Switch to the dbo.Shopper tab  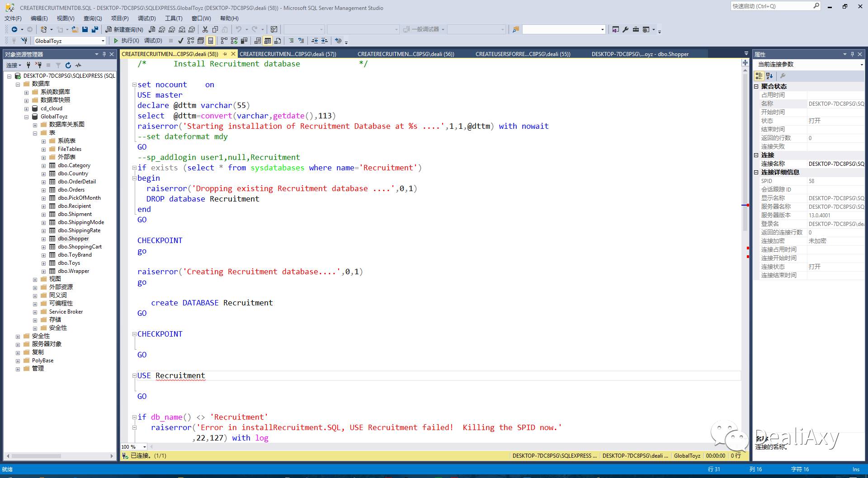[640, 54]
